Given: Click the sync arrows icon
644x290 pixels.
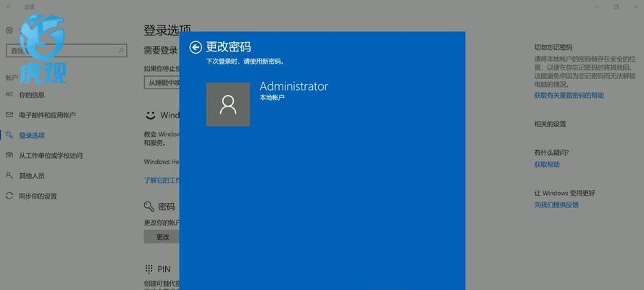Looking at the screenshot, I should point(9,196).
